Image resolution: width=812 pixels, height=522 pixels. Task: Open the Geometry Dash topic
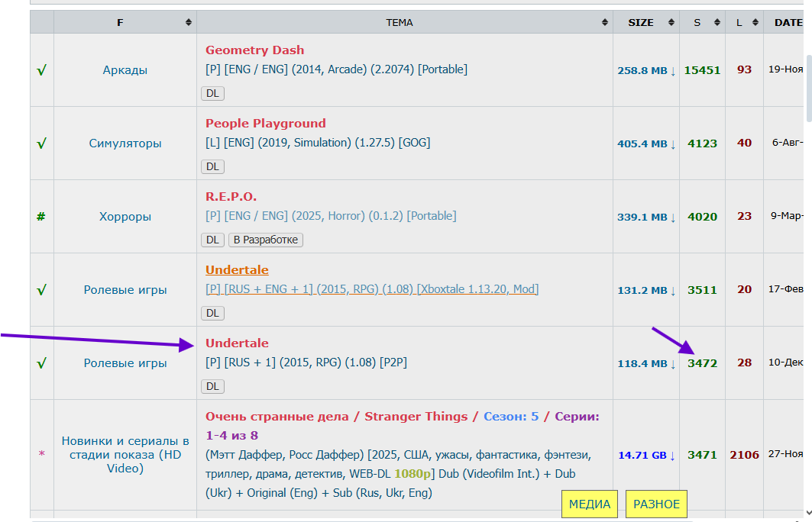[x=254, y=50]
